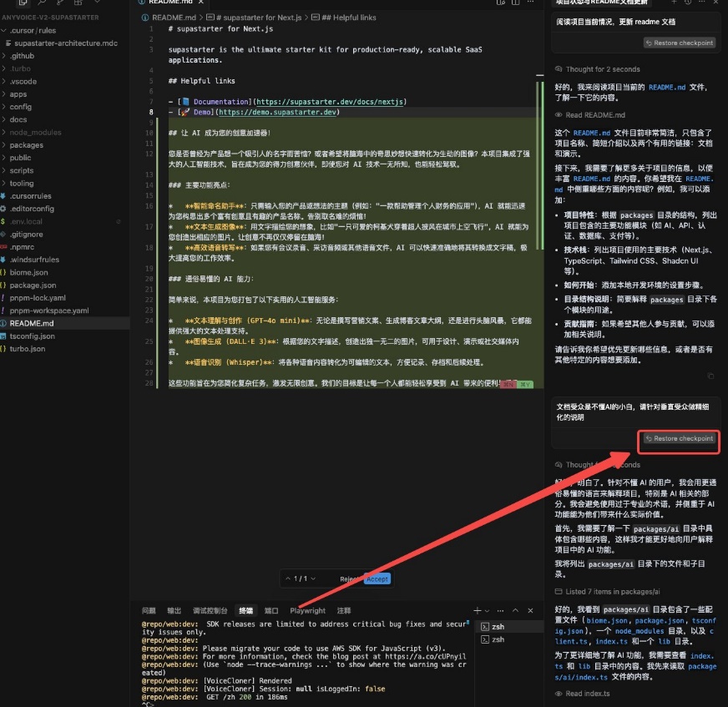Image resolution: width=728 pixels, height=707 pixels.
Task: Accept the proposed README changes
Action: coord(377,578)
